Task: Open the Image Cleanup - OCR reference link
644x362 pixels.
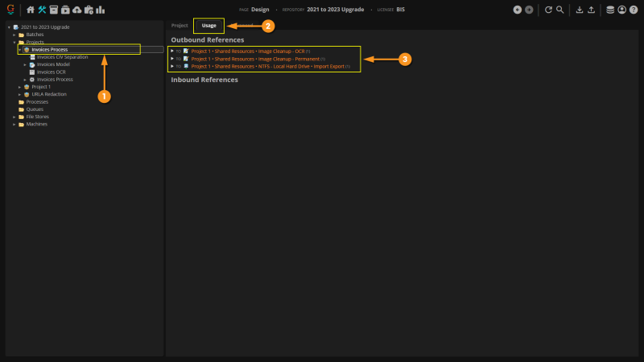Action: [248, 51]
